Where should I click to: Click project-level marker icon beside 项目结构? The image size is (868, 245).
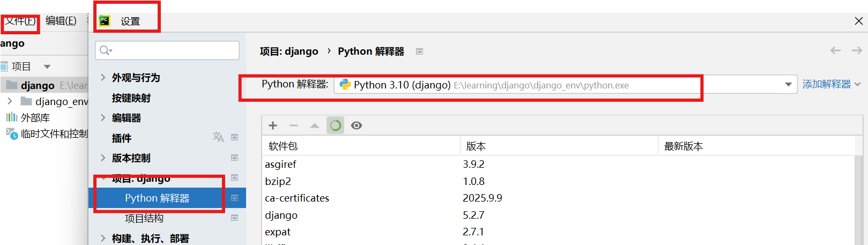coord(234,218)
